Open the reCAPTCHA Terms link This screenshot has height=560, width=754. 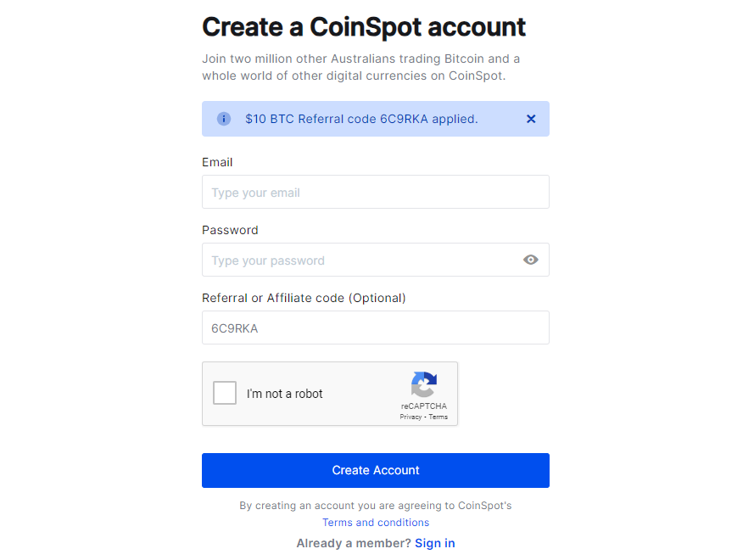(x=438, y=417)
